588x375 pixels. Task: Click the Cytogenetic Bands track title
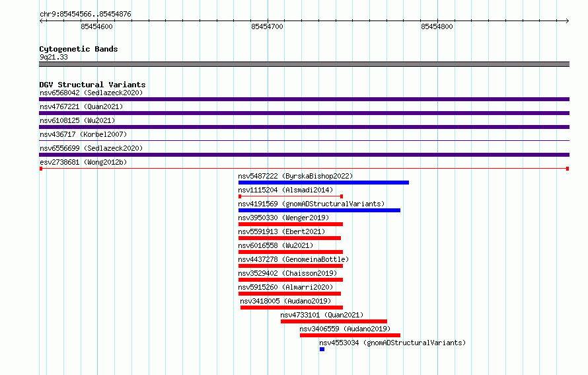[79, 49]
